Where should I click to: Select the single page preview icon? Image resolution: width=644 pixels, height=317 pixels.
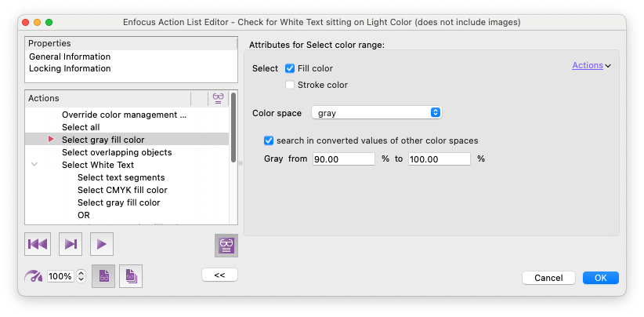pos(103,276)
